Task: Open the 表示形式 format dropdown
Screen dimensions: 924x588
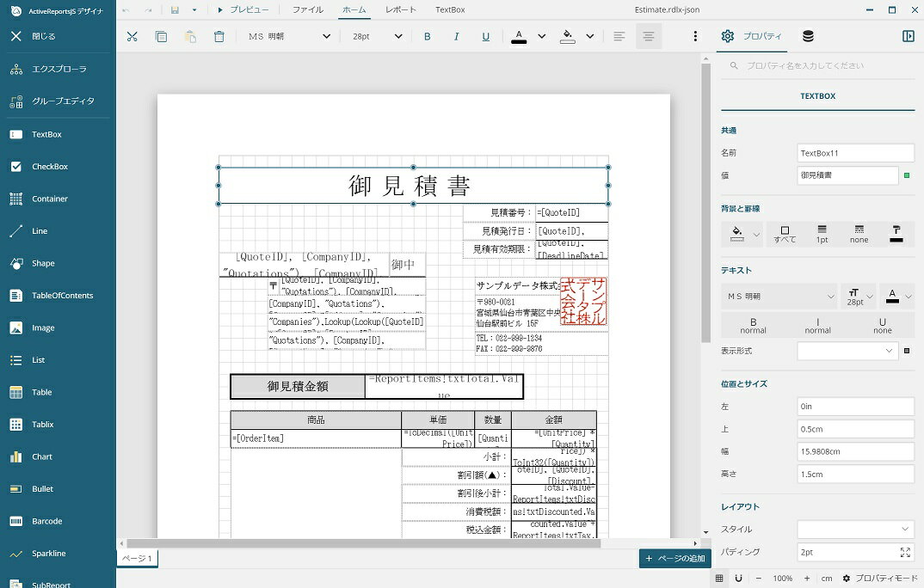Action: 847,351
